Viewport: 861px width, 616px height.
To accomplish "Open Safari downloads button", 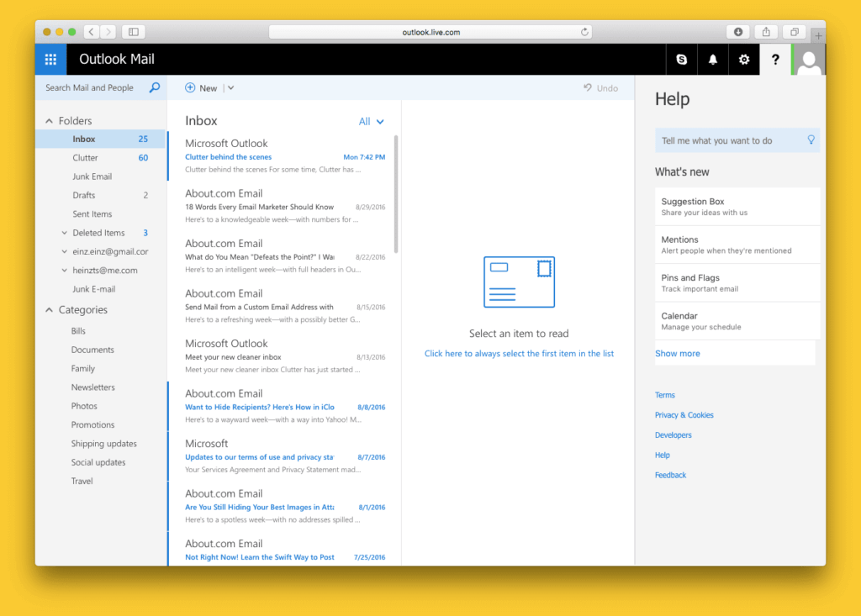I will (x=738, y=32).
